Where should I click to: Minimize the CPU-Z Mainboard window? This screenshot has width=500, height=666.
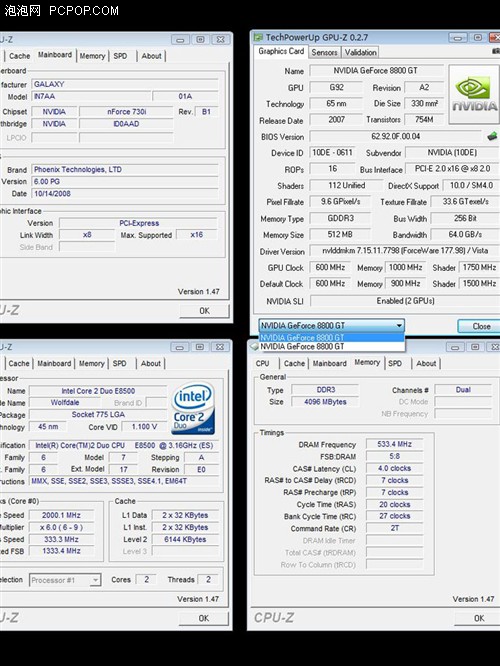pyautogui.click(x=180, y=40)
